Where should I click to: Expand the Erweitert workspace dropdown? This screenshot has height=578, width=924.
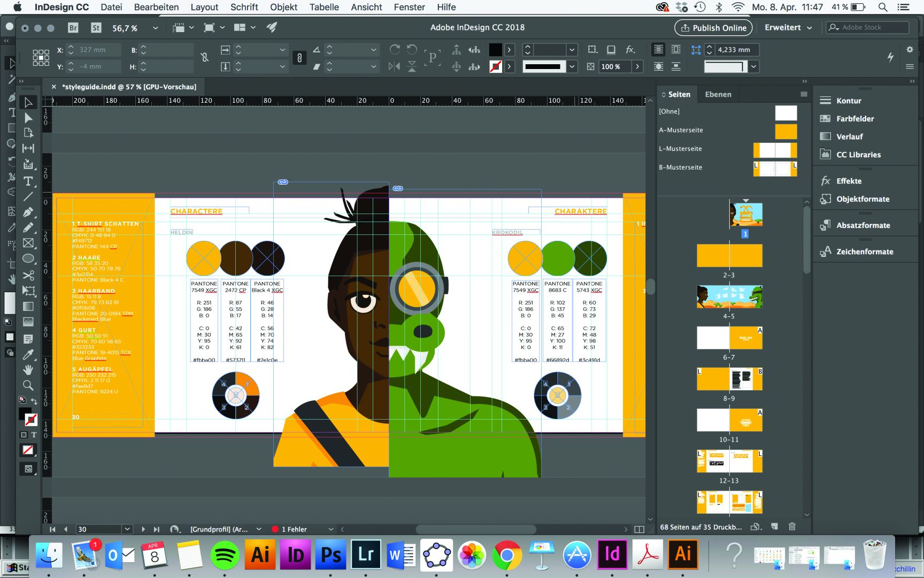point(788,27)
